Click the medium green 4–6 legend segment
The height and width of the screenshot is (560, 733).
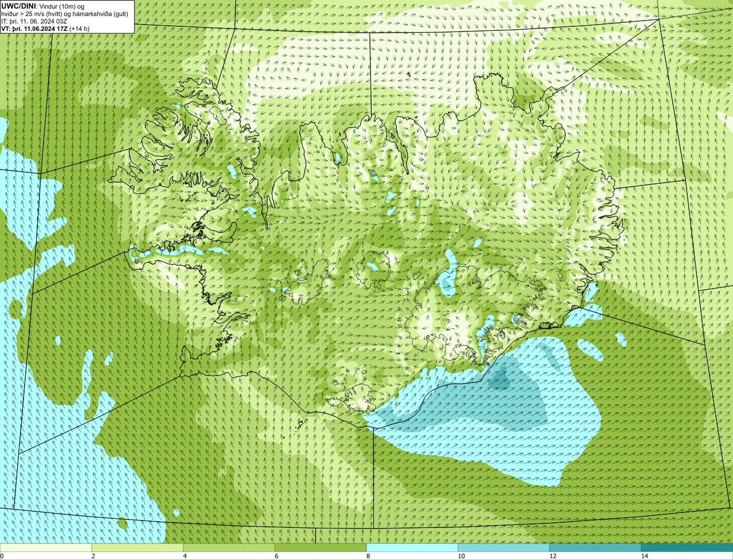click(x=229, y=547)
